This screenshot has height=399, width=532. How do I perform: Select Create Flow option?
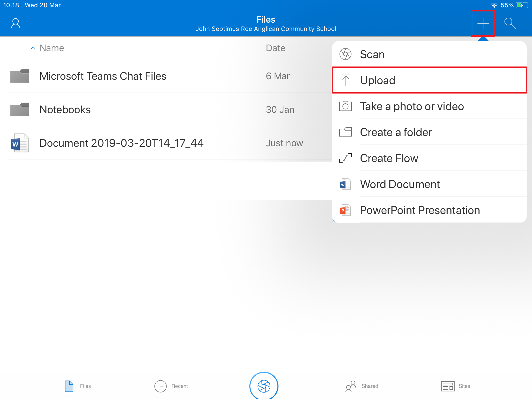[429, 158]
